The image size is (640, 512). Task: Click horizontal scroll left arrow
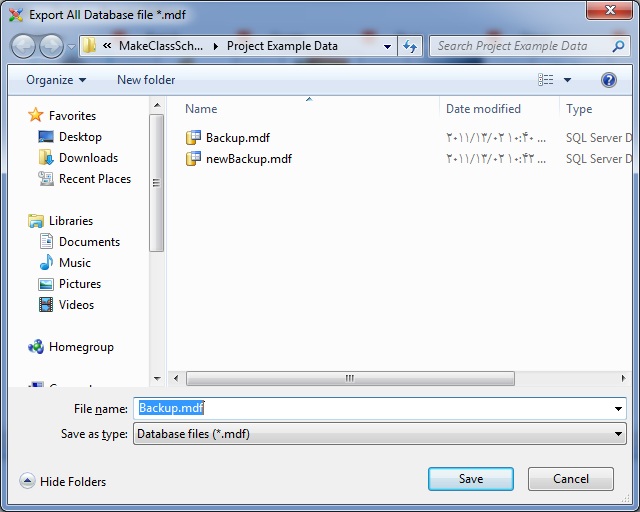tap(176, 378)
